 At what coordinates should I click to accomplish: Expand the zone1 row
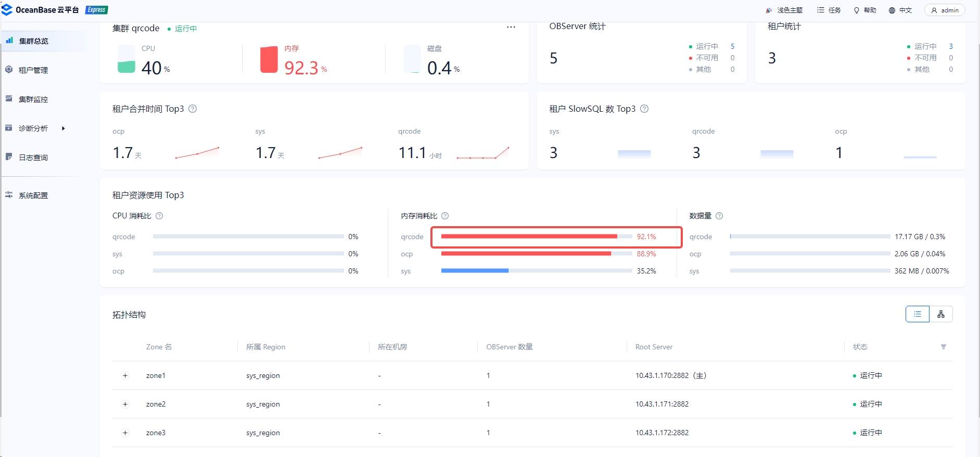click(125, 375)
